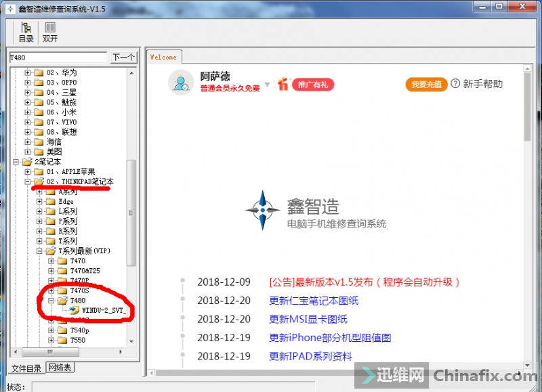The image size is (542, 392).
Task: Click the 目录 directory toolbar icon
Action: coord(26,32)
